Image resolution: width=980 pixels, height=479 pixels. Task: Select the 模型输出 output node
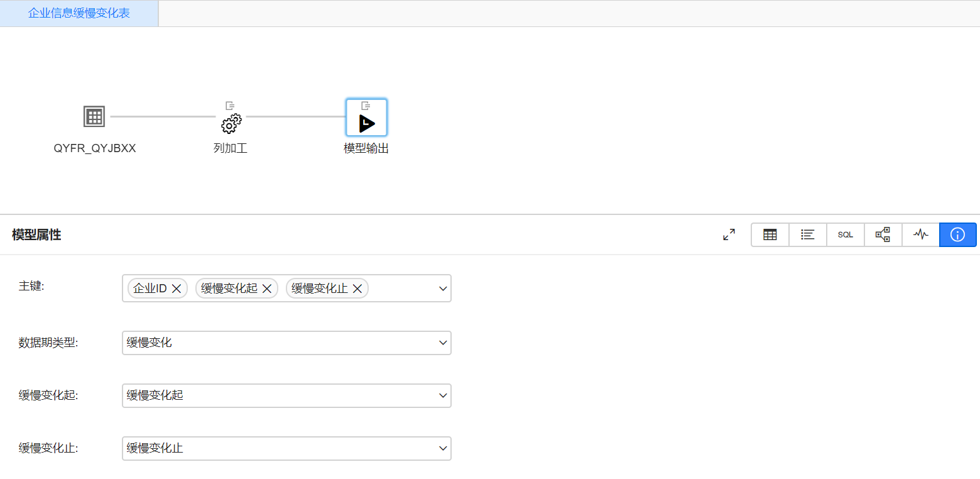point(366,123)
